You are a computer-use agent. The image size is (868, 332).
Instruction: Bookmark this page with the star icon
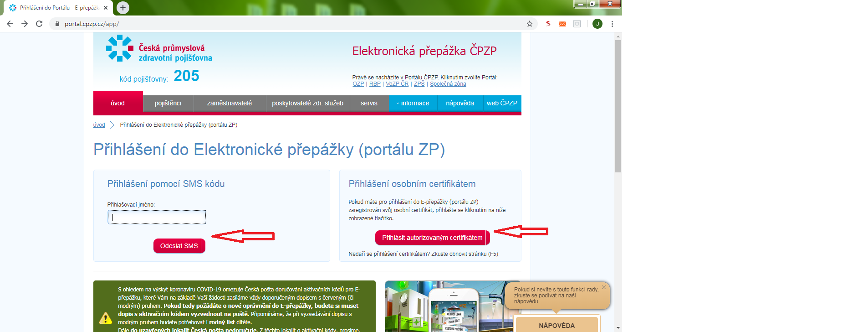529,24
